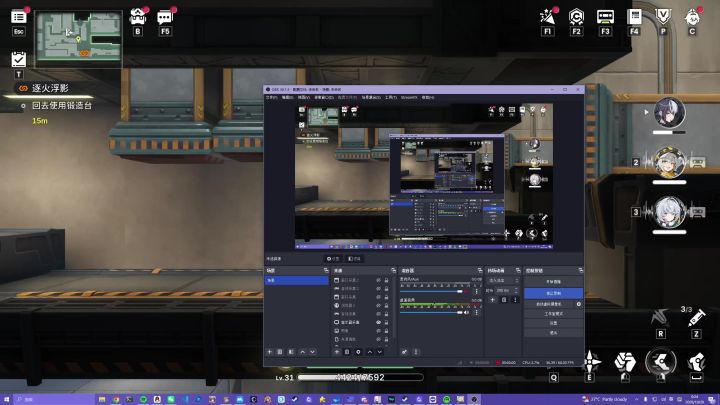Click the Exit button in OBS Controls
The width and height of the screenshot is (720, 405).
click(x=553, y=332)
